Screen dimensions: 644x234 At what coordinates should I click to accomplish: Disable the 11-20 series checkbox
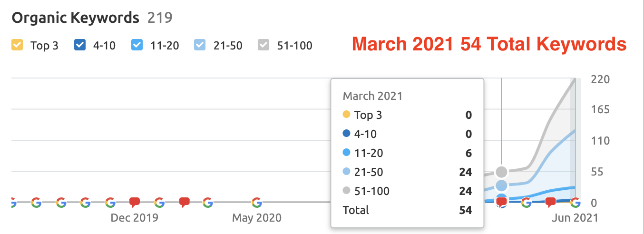[137, 45]
